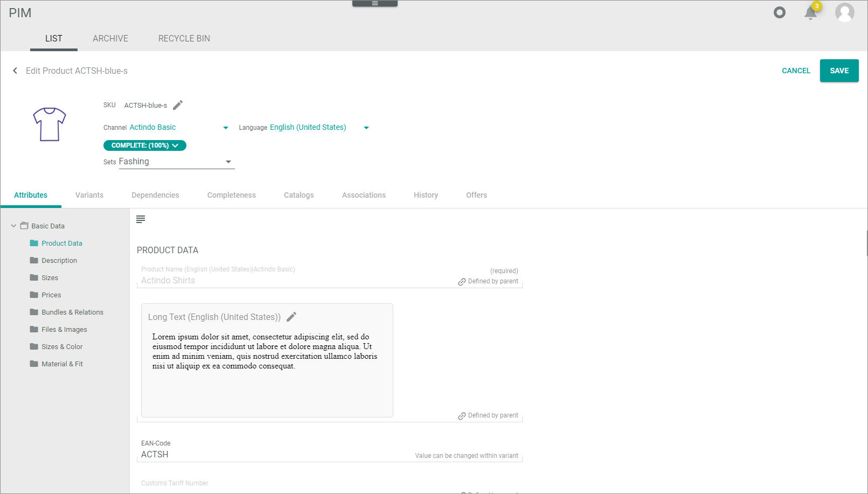This screenshot has width=868, height=494.
Task: Open the user profile avatar
Action: click(844, 12)
